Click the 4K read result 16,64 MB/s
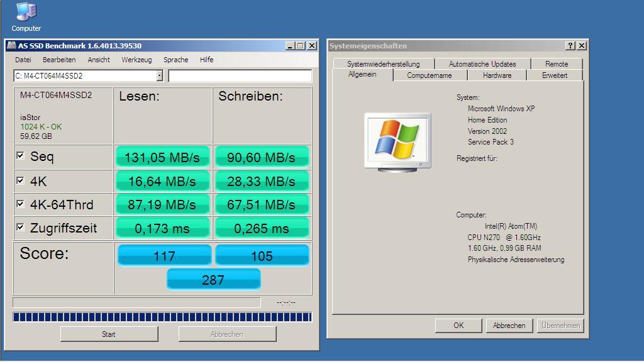 [162, 181]
